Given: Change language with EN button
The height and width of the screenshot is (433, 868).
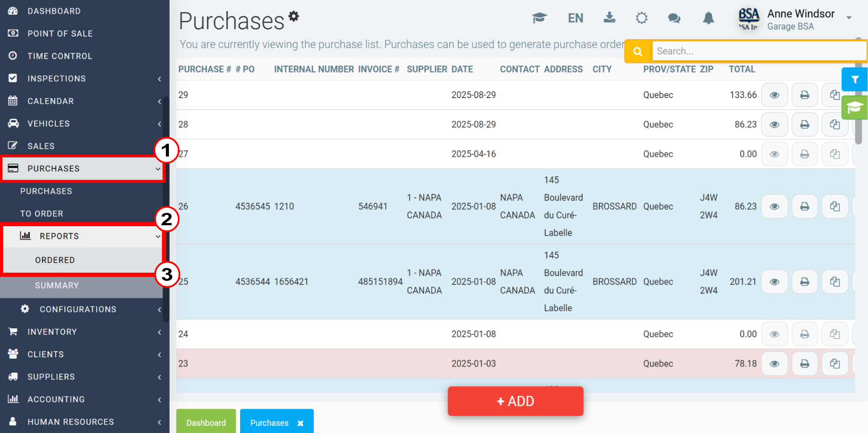Looking at the screenshot, I should (x=575, y=18).
